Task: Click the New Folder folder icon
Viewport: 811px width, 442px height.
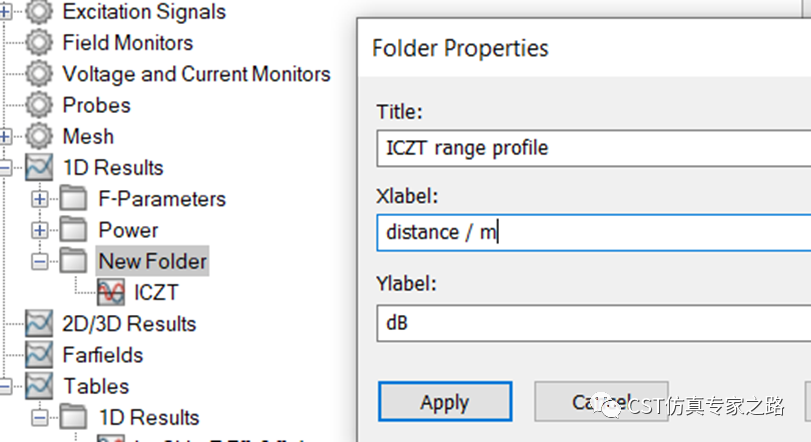Action: click(x=73, y=261)
